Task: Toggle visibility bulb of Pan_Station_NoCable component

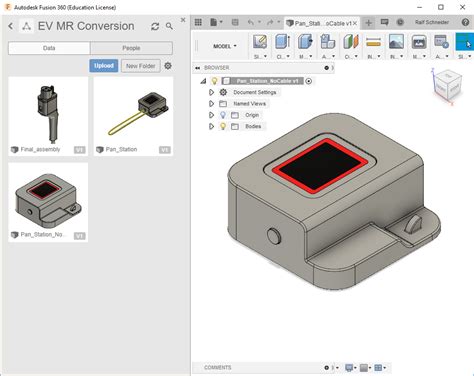Action: click(215, 81)
